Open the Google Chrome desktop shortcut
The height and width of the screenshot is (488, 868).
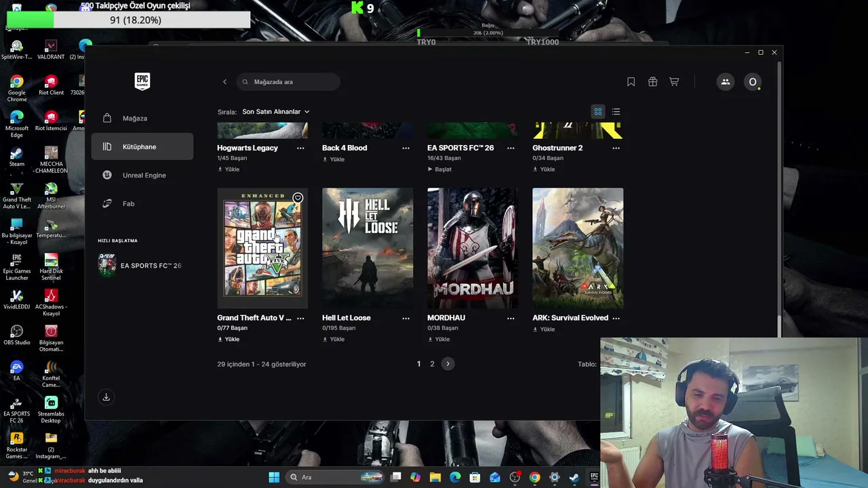tap(17, 89)
